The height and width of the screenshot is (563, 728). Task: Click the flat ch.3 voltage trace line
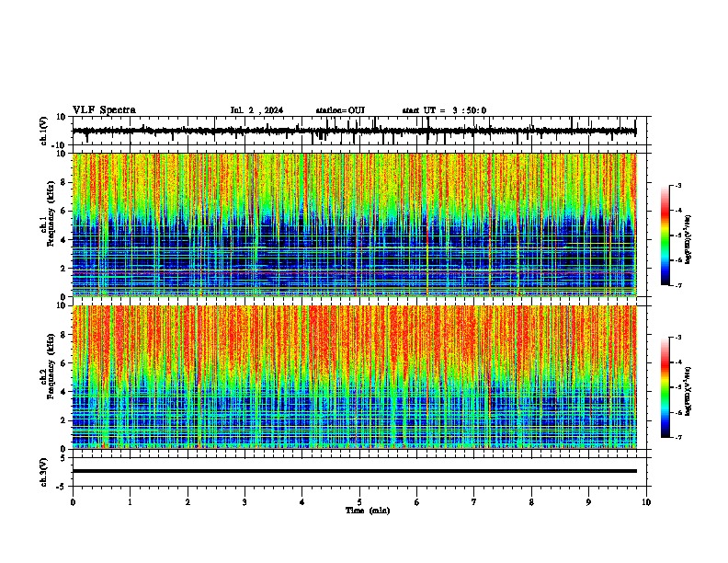point(354,471)
